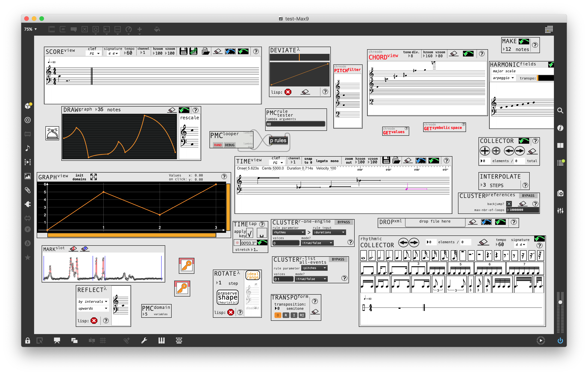Open the inspector info icon in right sidebar

pos(560,128)
